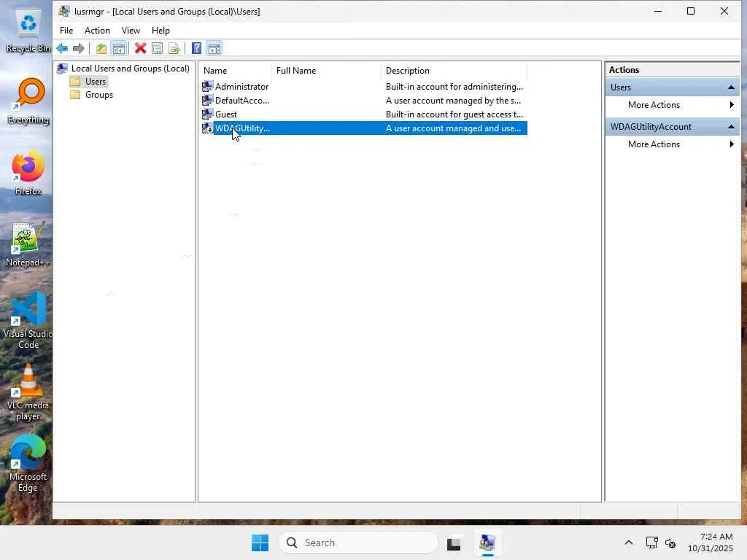Viewport: 747px width, 560px height.
Task: Select Local Users and Groups (Local) node
Action: (x=130, y=68)
